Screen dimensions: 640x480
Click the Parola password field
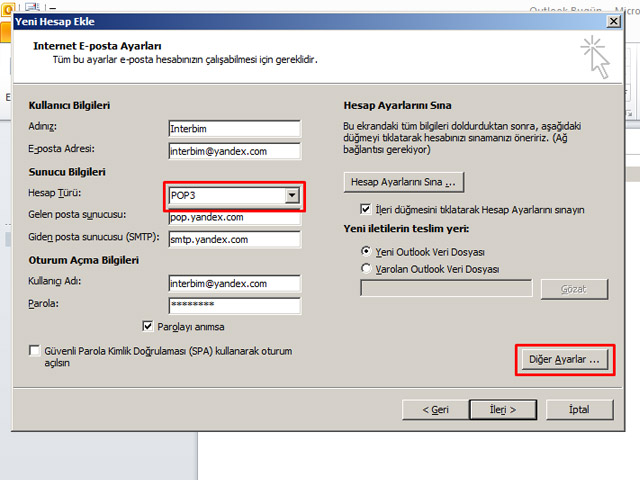click(x=235, y=304)
